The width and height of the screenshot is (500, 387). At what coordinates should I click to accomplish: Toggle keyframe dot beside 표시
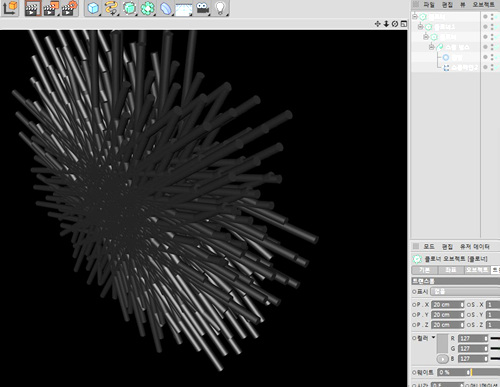click(x=414, y=291)
